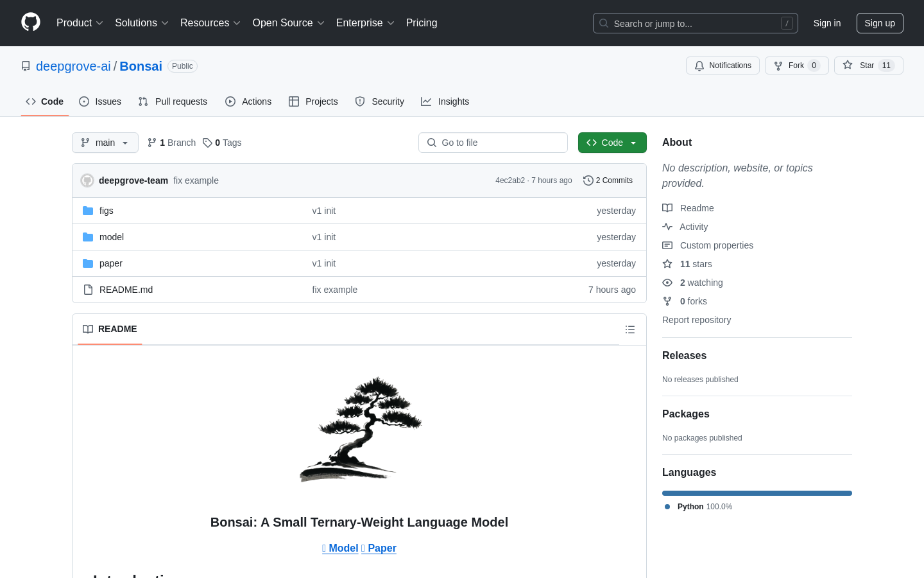The image size is (924, 578).
Task: View the 2 watching link
Action: 693,283
